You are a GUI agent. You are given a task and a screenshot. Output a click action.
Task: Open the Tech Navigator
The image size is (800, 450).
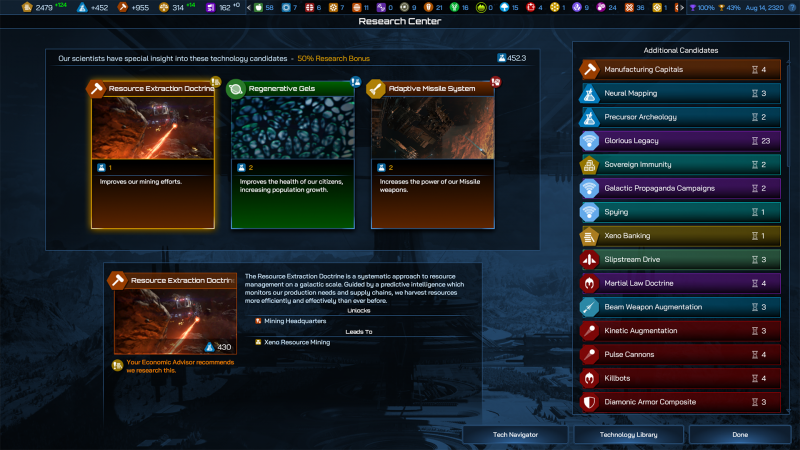[515, 435]
